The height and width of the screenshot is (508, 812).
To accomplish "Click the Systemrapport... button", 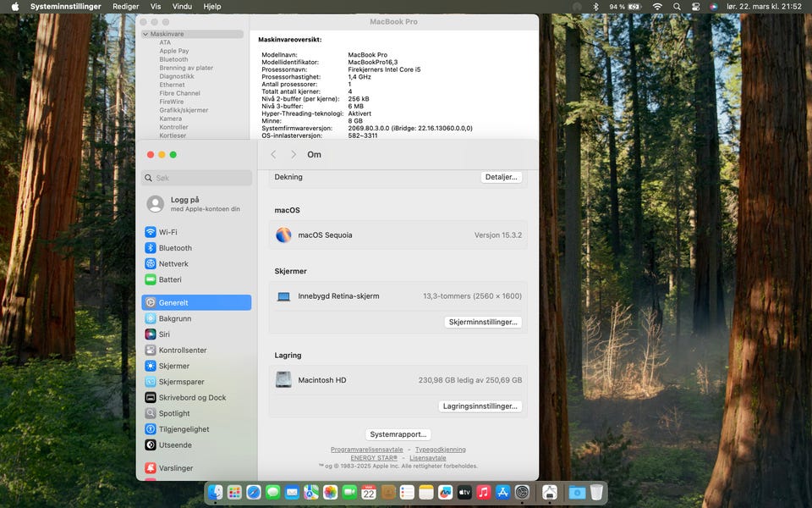I will [x=398, y=434].
